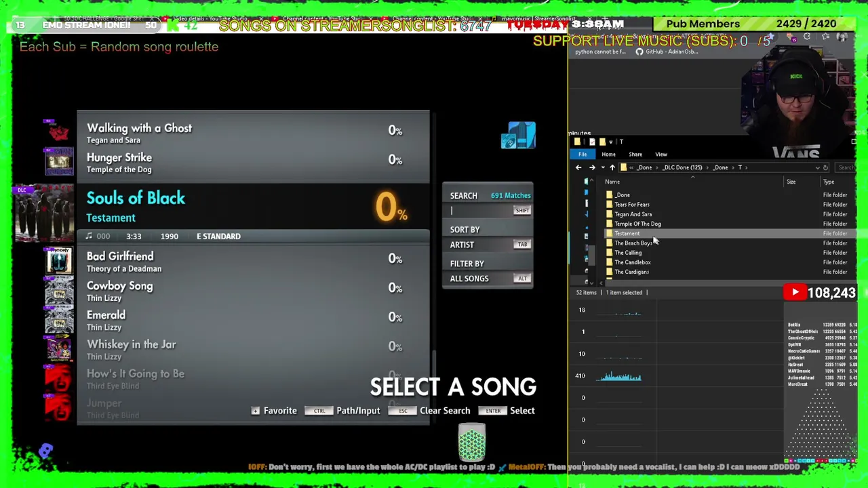Select Tears For Fears folder icon

click(609, 204)
